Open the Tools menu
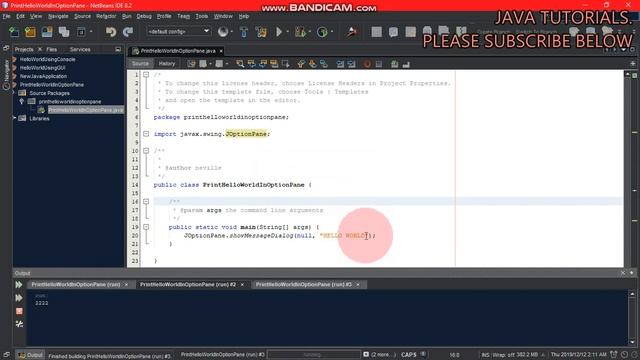 pos(202,16)
